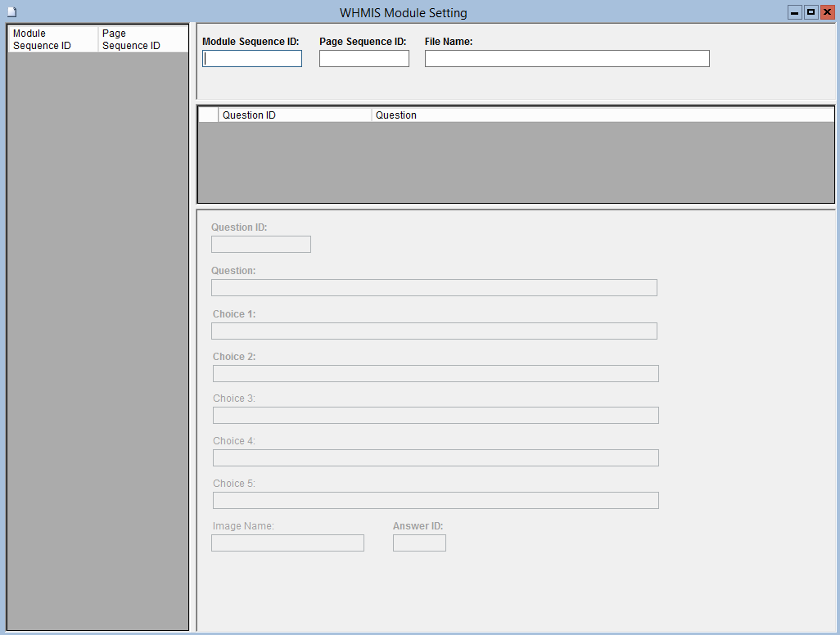Click the Question text field
Screen dimensions: 840x635
coord(434,288)
